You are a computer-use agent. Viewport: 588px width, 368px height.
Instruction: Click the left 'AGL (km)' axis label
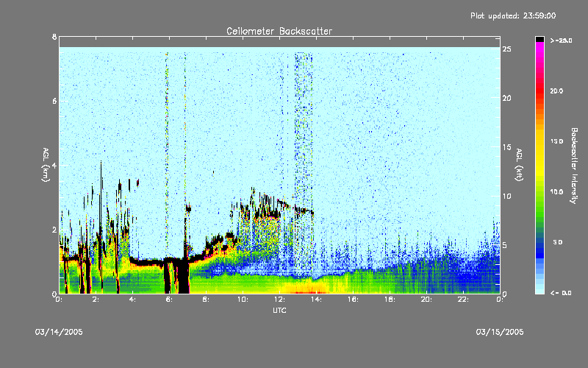[46, 165]
